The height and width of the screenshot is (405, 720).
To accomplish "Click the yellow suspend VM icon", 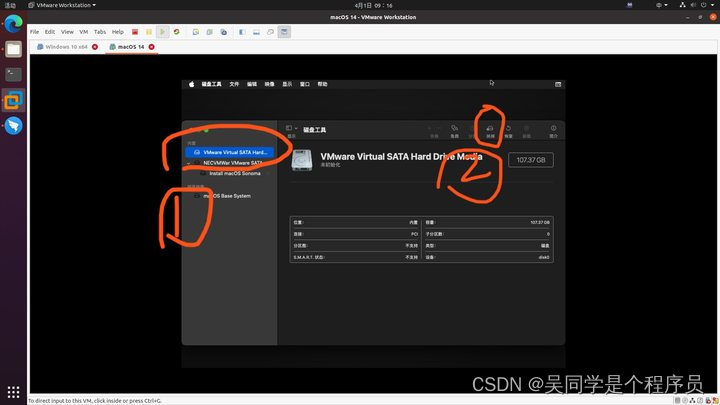I will pyautogui.click(x=149, y=32).
